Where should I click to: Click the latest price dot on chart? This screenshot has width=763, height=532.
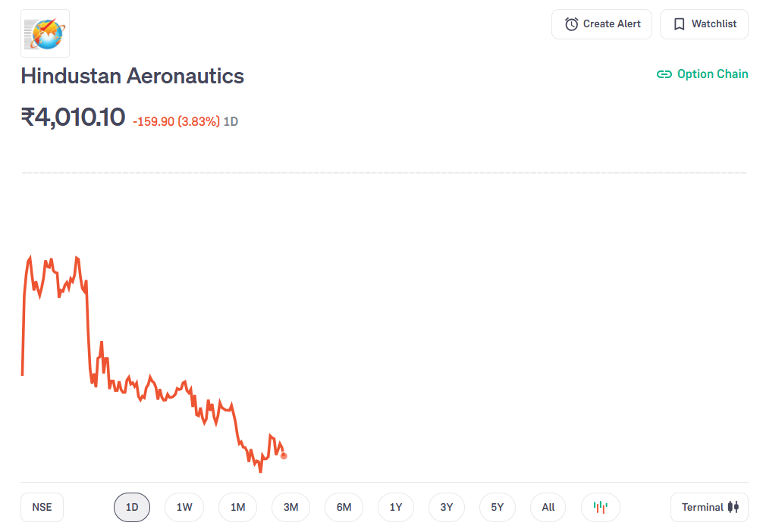(x=284, y=455)
